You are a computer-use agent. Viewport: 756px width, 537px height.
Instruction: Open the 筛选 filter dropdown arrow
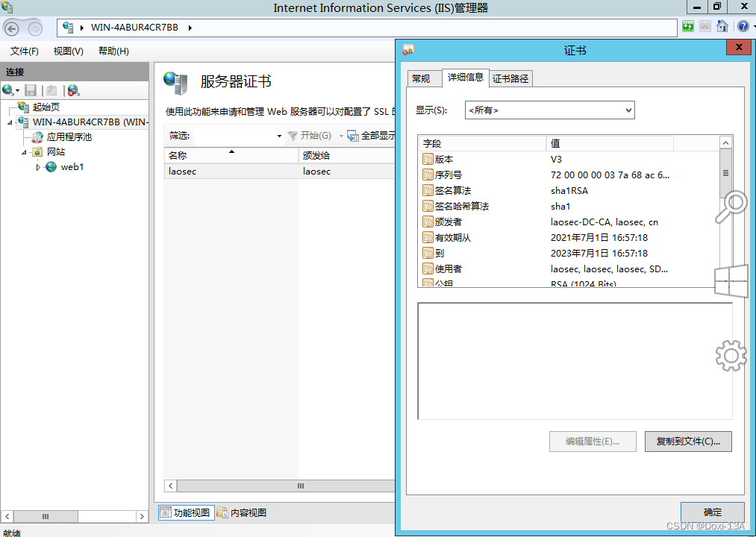279,136
